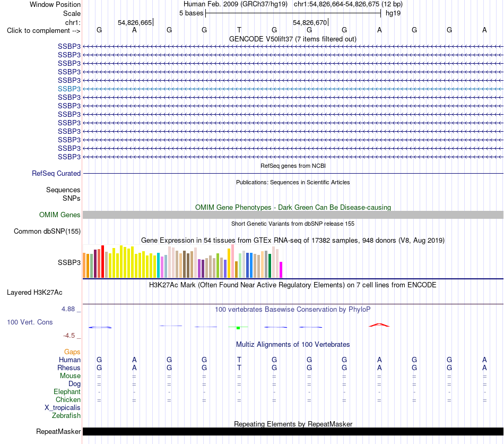
Task: Open the GENCODE V50lift37 track title
Action: [293, 39]
